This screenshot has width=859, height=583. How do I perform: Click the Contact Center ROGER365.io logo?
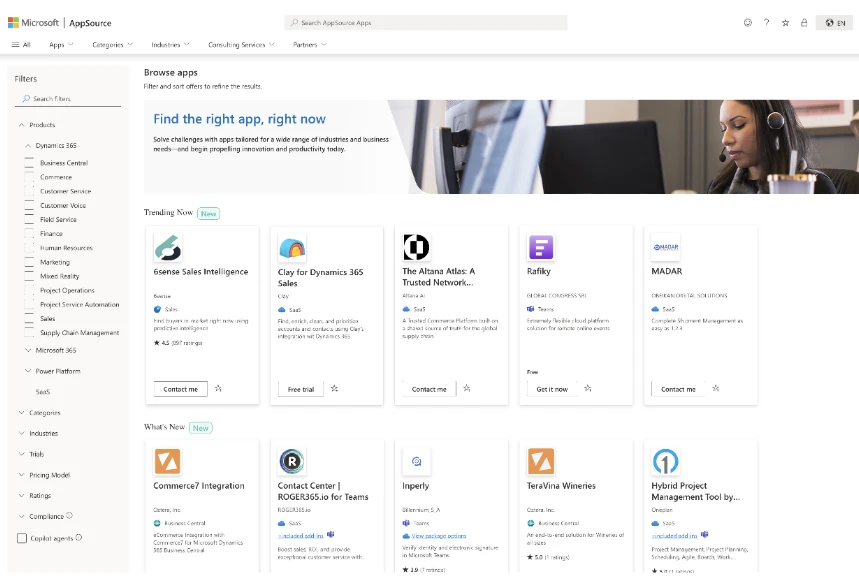(x=292, y=461)
